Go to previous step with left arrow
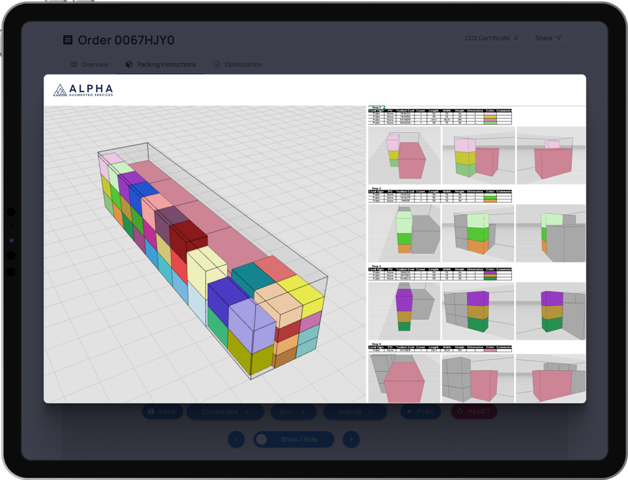The height and width of the screenshot is (480, 628). point(236,439)
